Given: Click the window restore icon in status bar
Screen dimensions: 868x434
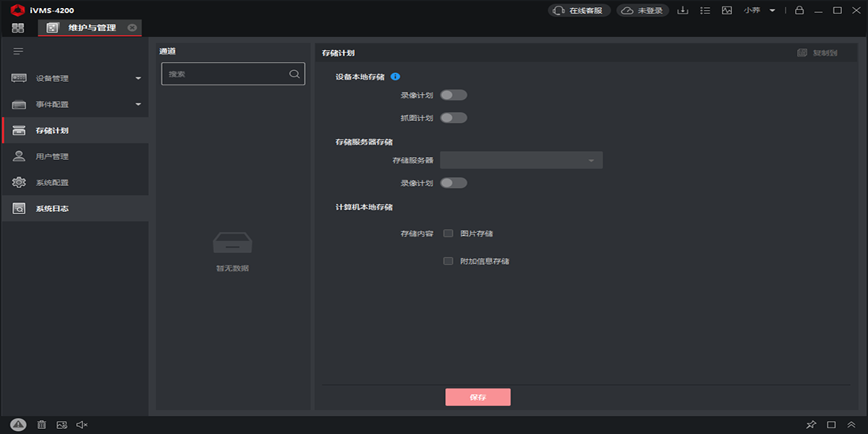Looking at the screenshot, I should pos(831,425).
